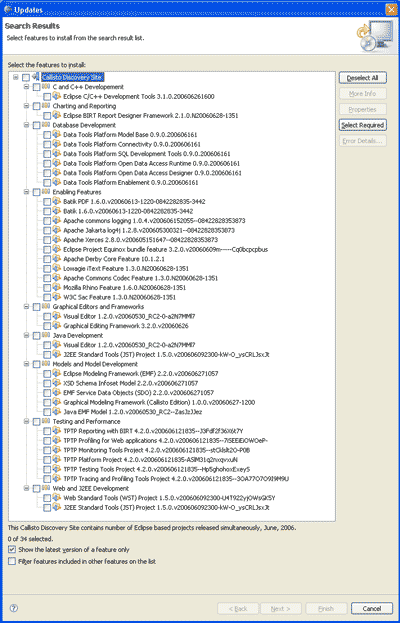Select TPTP Profiling for Web applications row
This screenshot has height=623, width=400.
click(x=166, y=440)
